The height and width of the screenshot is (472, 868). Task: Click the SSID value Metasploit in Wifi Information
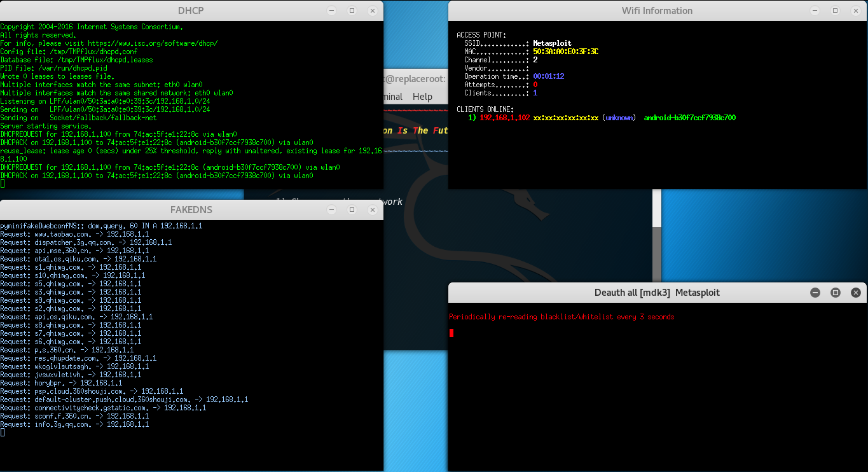coord(551,43)
